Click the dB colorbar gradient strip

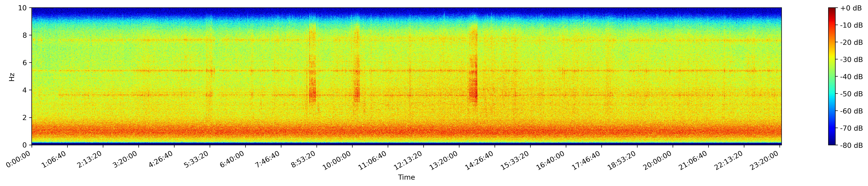point(832,76)
